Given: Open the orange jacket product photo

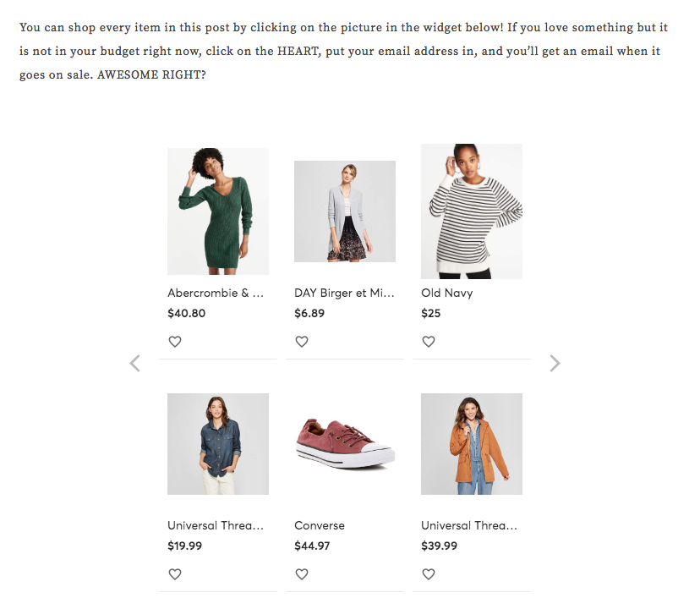Looking at the screenshot, I should coord(472,444).
